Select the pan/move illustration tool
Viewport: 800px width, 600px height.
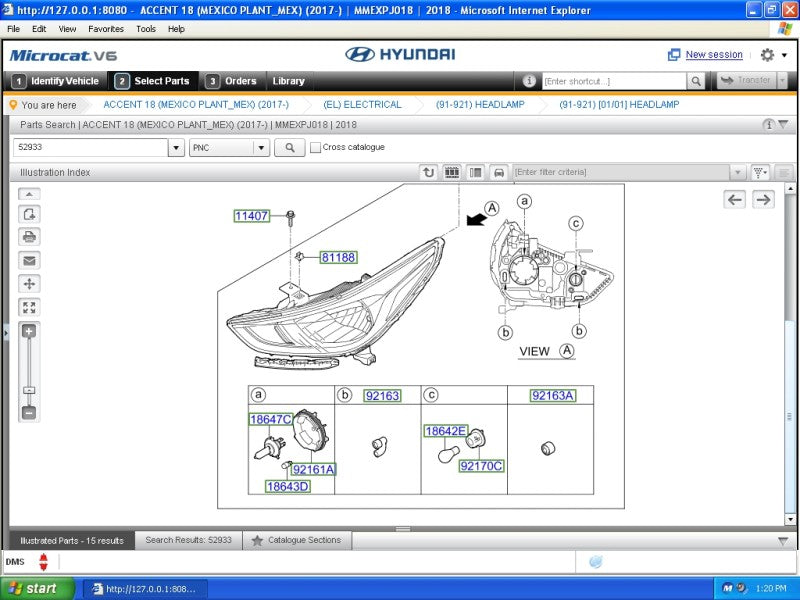click(29, 284)
